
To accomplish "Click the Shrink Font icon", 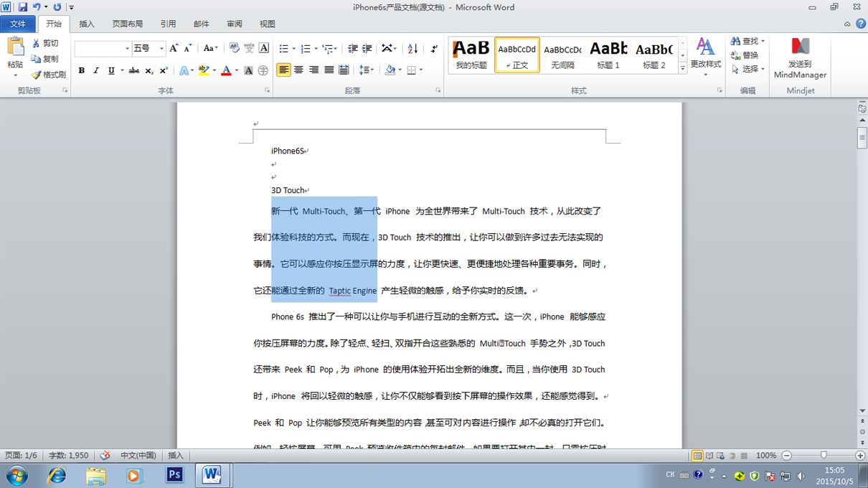I will pos(188,48).
